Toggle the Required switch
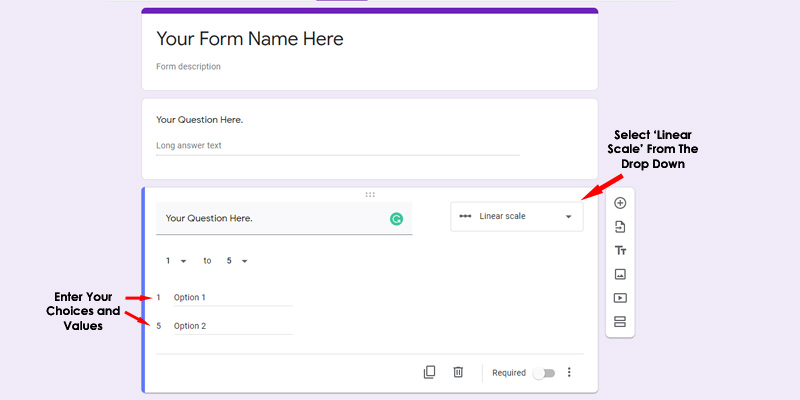Screen dimensions: 800x400 pyautogui.click(x=544, y=373)
